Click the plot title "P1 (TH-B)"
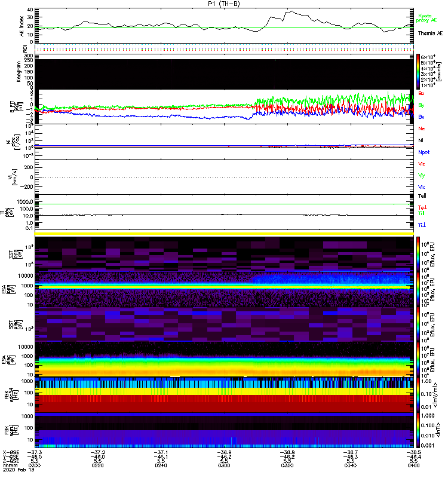The height and width of the screenshot is (478, 448). [x=223, y=4]
